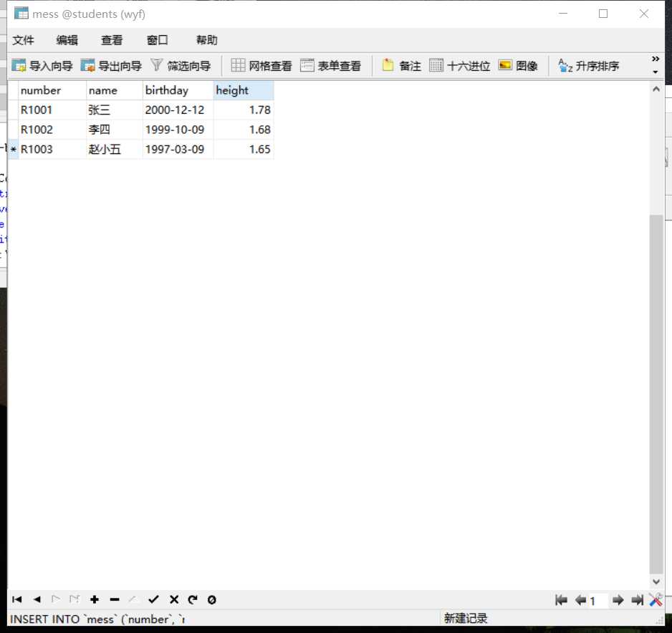Click the mess @students window icon
This screenshot has width=672, height=633.
click(21, 14)
